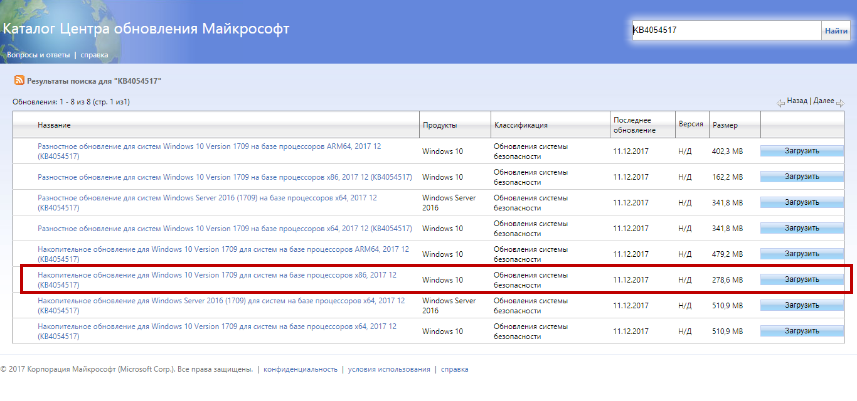This screenshot has width=857, height=401.
Task: Click the Найти search button
Action: click(836, 31)
